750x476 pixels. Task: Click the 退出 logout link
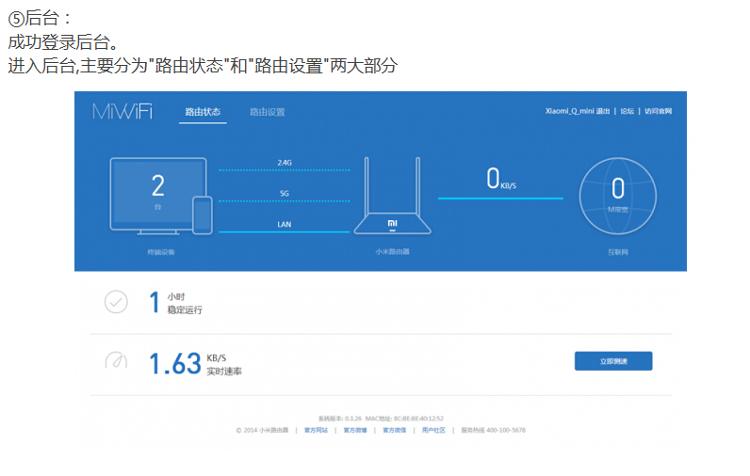point(603,111)
